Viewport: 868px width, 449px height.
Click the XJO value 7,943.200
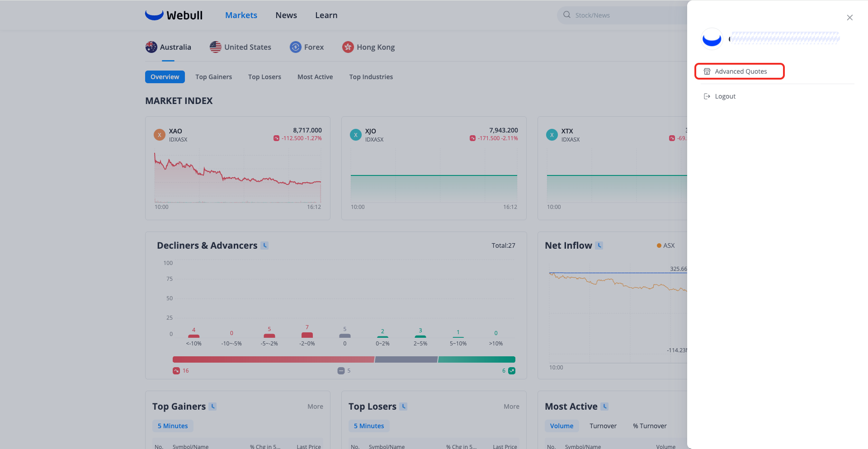click(x=504, y=130)
